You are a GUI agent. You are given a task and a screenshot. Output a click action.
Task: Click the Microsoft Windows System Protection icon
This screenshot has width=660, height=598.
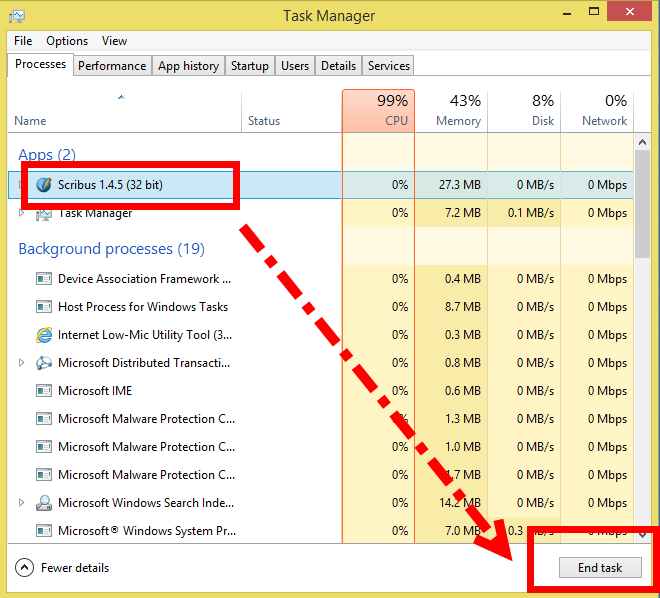(44, 531)
